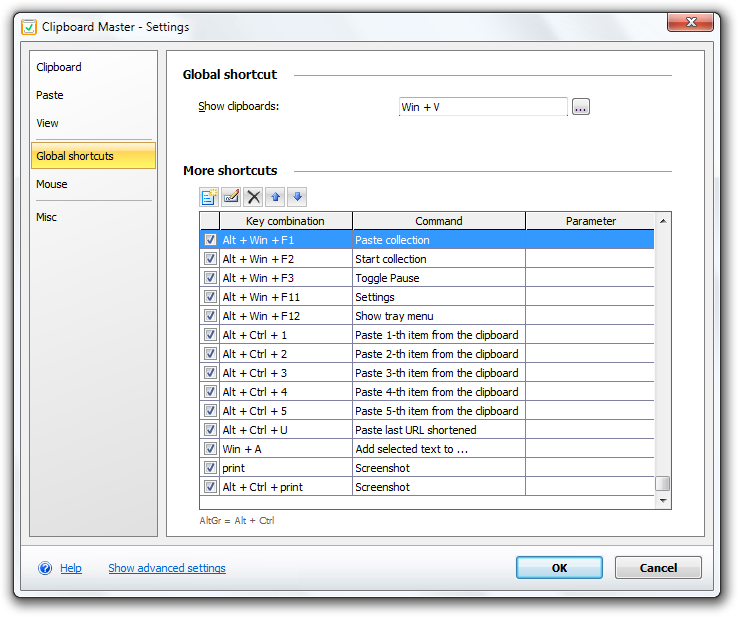Click the ... button beside Show clipboards
The image size is (739, 617).
581,107
